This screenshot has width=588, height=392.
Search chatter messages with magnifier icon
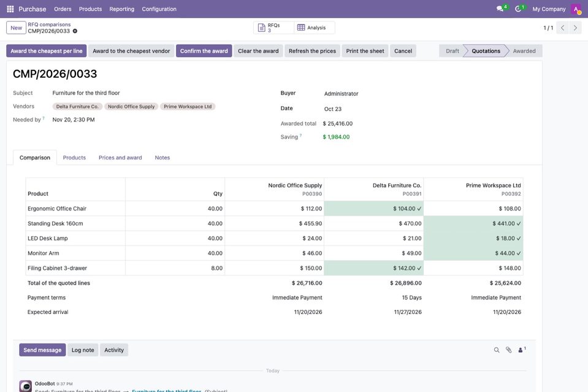(497, 350)
